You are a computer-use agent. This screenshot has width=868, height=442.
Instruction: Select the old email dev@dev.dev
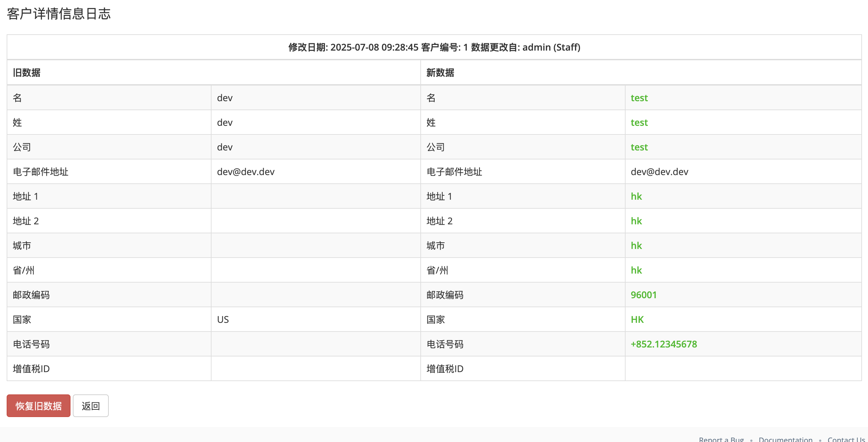tap(245, 172)
